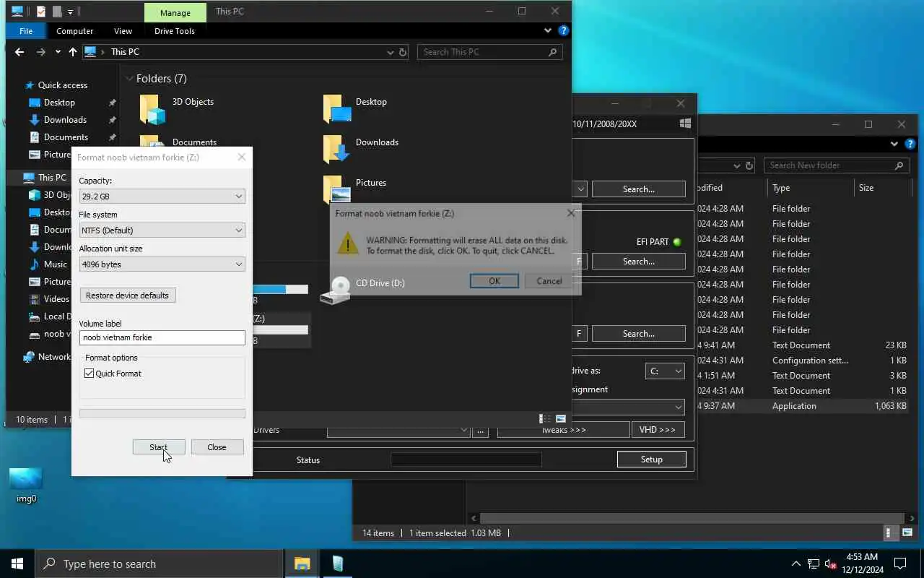Open the C: drive letter dropdown
This screenshot has width=924, height=578.
(665, 371)
